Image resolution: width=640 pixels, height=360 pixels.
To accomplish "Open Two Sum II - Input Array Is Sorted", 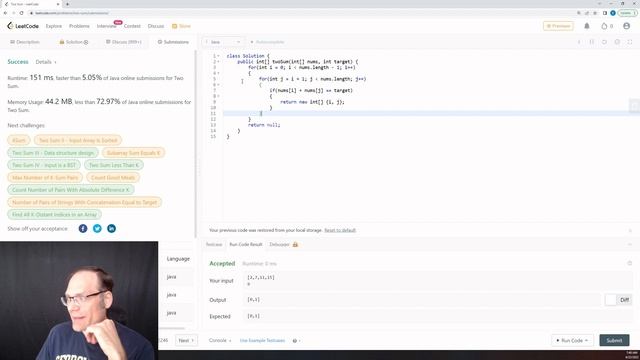I will tap(78, 140).
